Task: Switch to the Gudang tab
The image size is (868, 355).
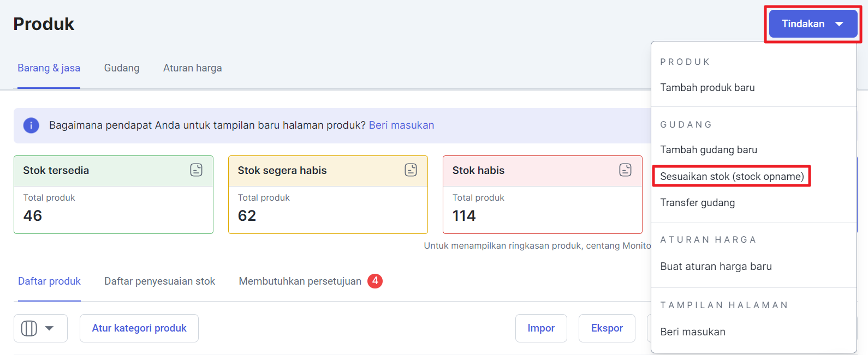Action: (x=122, y=68)
